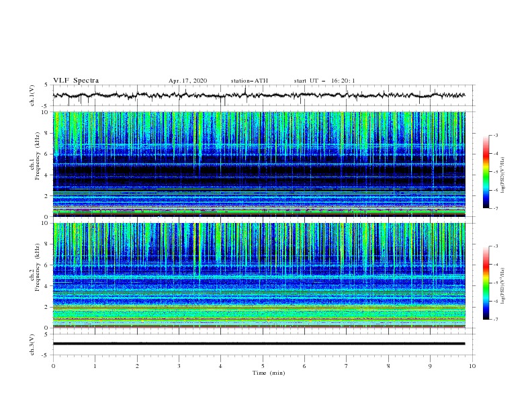Click the "8" kHz tick on ch.2 frequency axis
Image resolution: width=532 pixels, height=411 pixels.
(46, 244)
